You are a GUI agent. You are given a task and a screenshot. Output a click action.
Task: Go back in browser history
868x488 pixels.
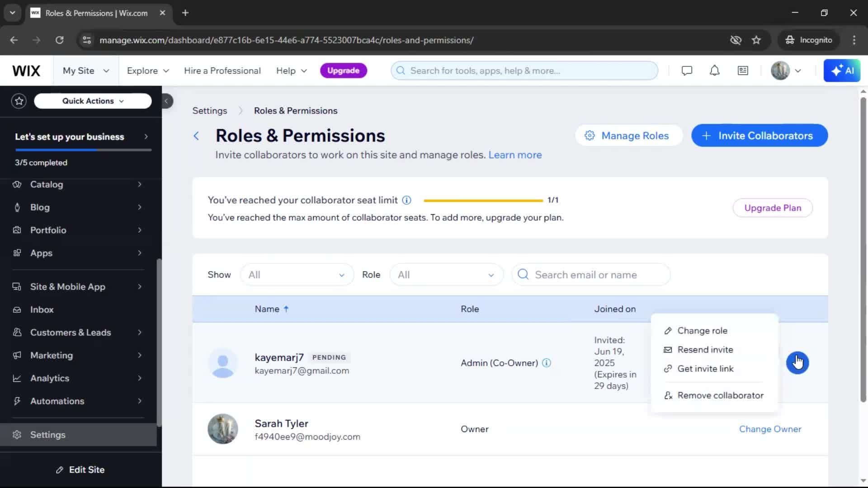(14, 40)
